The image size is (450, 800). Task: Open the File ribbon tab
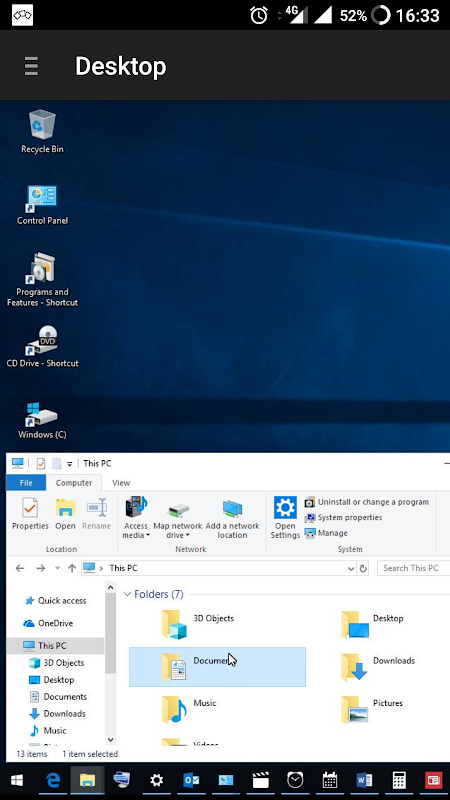point(26,483)
